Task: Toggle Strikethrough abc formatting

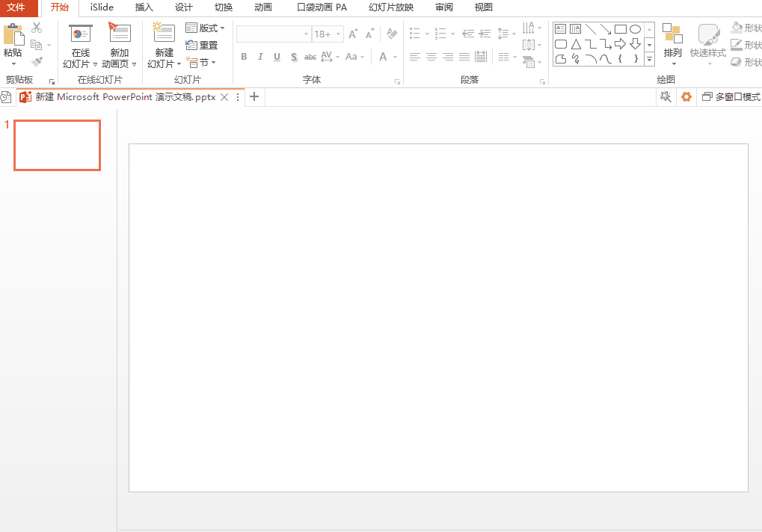Action: 310,58
